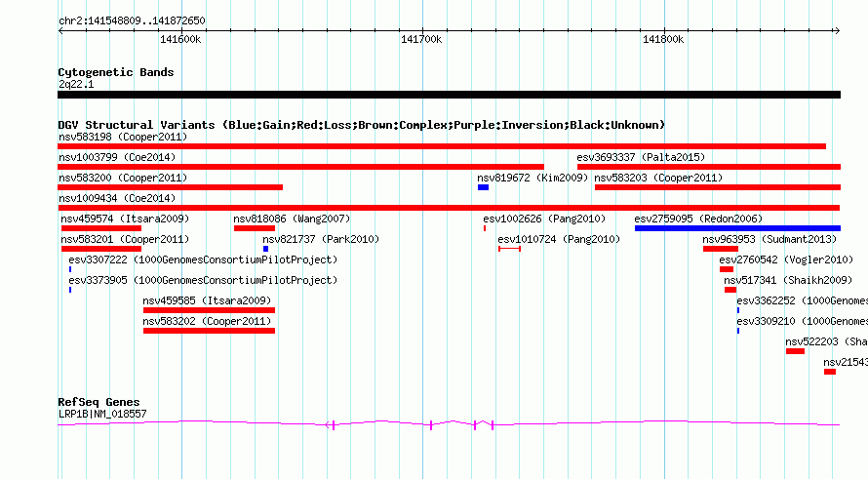The height and width of the screenshot is (479, 868).
Task: Open esv3307222 1000GenomesConsortiumPilotProject variant
Action: click(203, 259)
